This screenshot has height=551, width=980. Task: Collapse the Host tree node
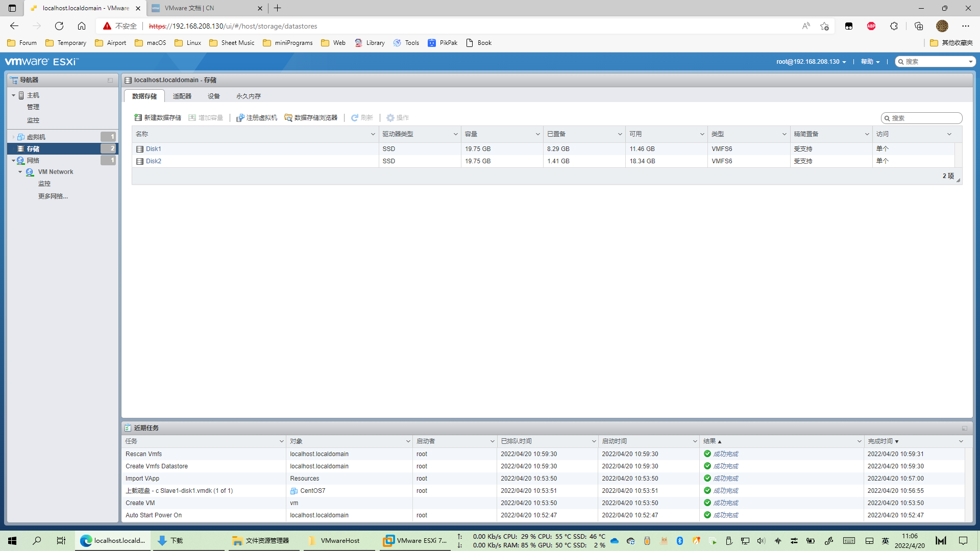click(14, 95)
